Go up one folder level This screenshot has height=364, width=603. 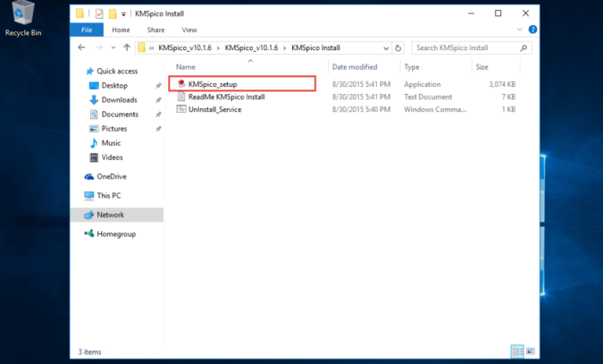(x=127, y=48)
